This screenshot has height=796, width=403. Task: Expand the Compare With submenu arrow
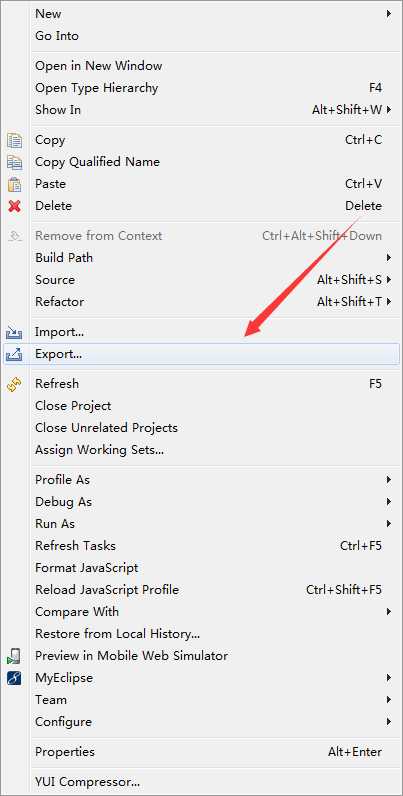(x=389, y=612)
